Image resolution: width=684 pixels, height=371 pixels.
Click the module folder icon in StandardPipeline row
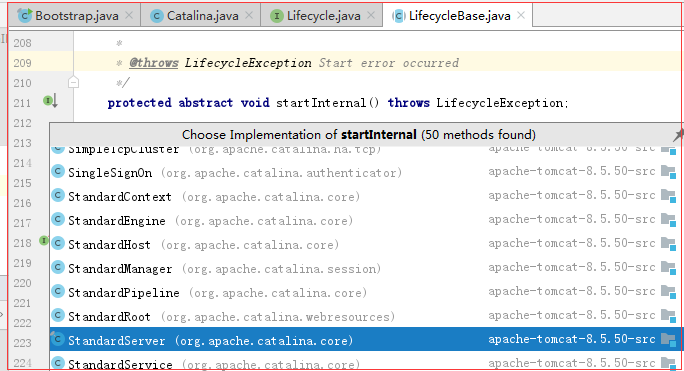(x=668, y=292)
